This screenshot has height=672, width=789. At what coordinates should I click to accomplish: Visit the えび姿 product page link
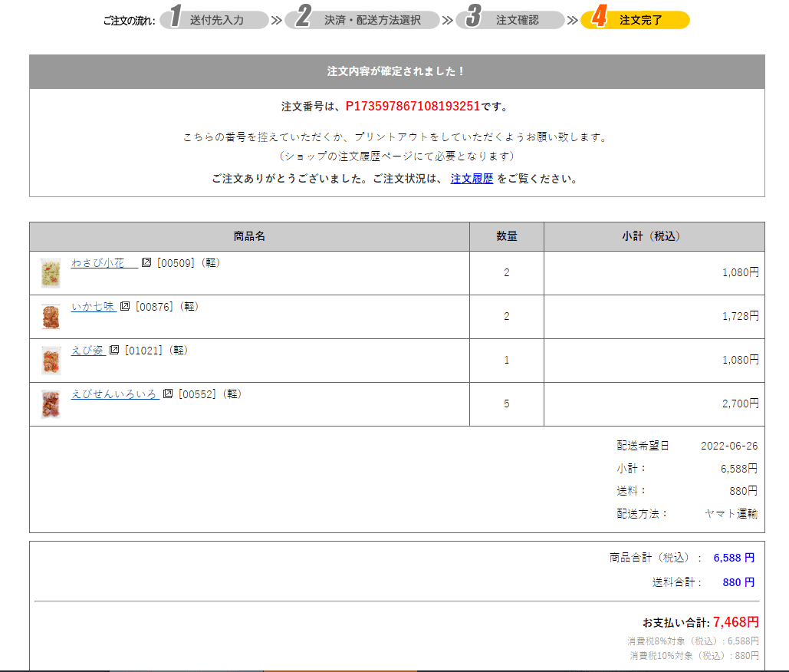pos(87,351)
